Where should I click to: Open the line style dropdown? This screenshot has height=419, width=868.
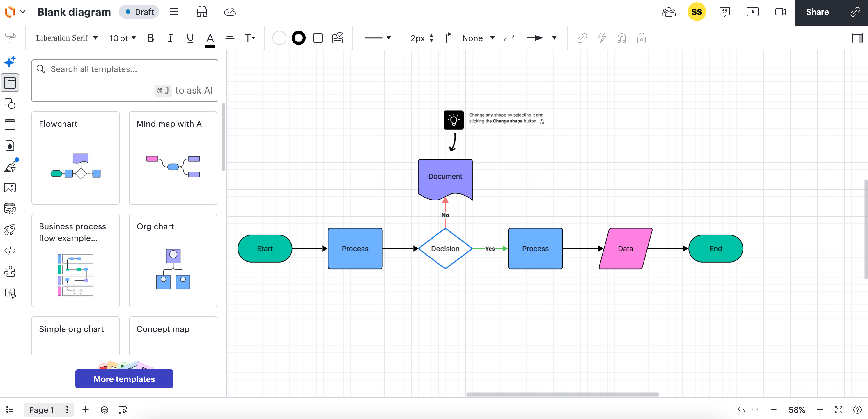(x=378, y=38)
